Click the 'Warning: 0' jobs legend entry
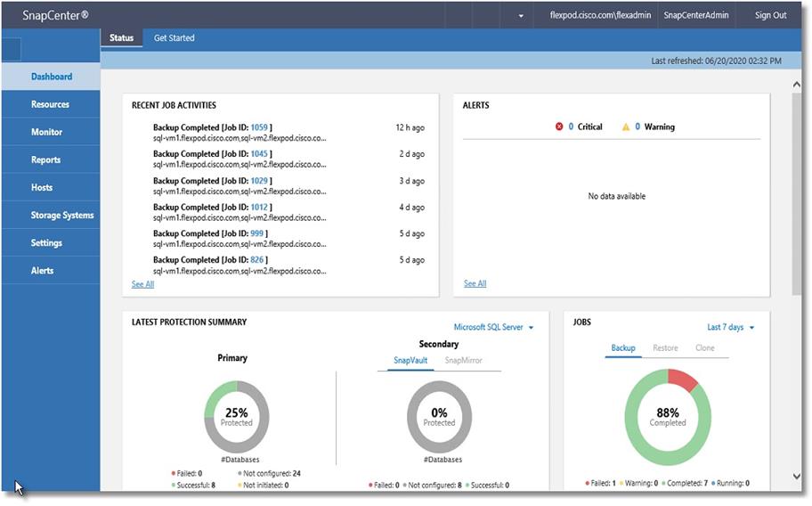The image size is (812, 506). coord(638,483)
